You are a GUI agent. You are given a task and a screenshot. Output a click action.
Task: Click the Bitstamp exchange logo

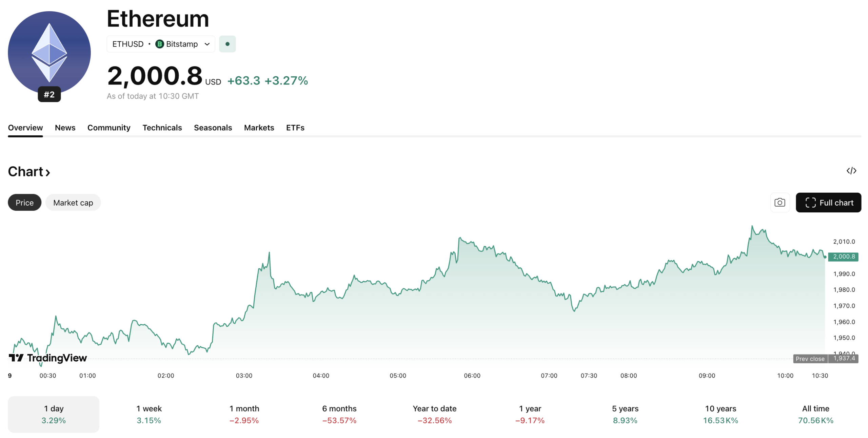pos(159,44)
